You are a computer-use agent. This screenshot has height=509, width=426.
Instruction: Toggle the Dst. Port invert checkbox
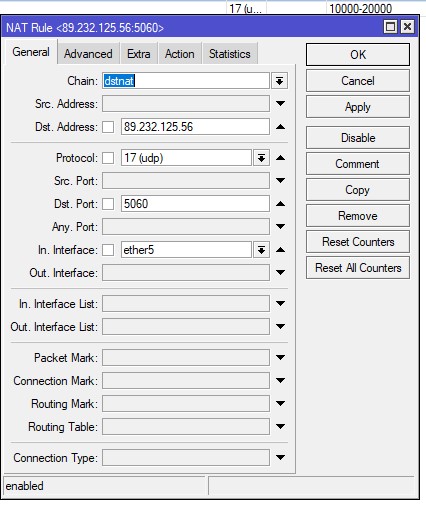(x=108, y=204)
